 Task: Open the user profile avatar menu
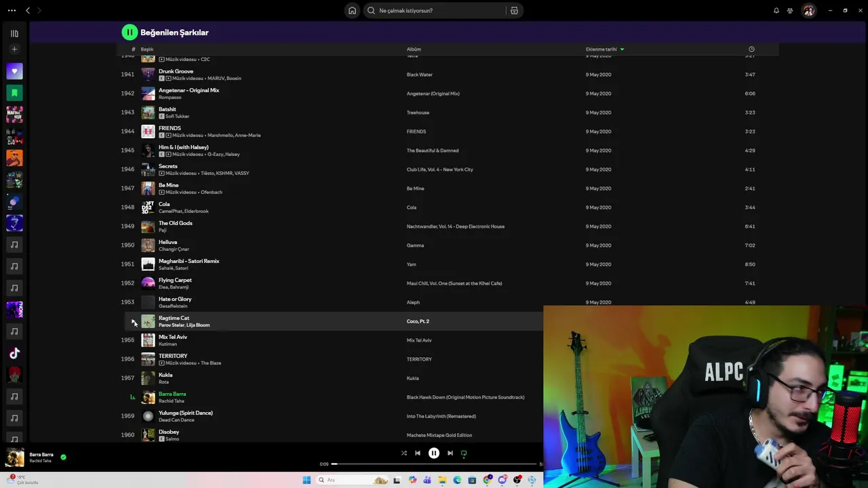[808, 11]
